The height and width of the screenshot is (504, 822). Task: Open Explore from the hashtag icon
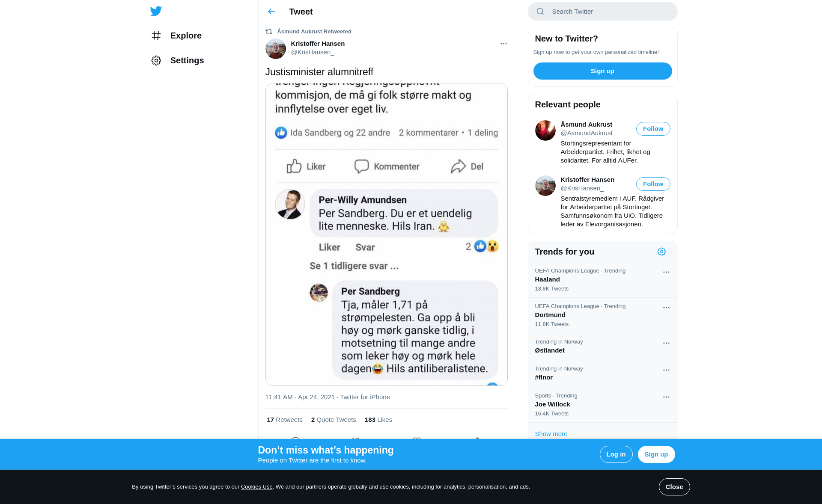point(156,36)
